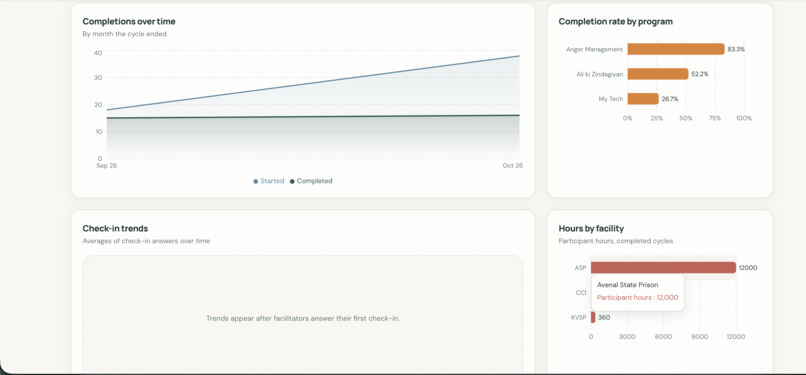
Task: Click the 'Ali ki Zindagiyan' axis label
Action: (600, 74)
